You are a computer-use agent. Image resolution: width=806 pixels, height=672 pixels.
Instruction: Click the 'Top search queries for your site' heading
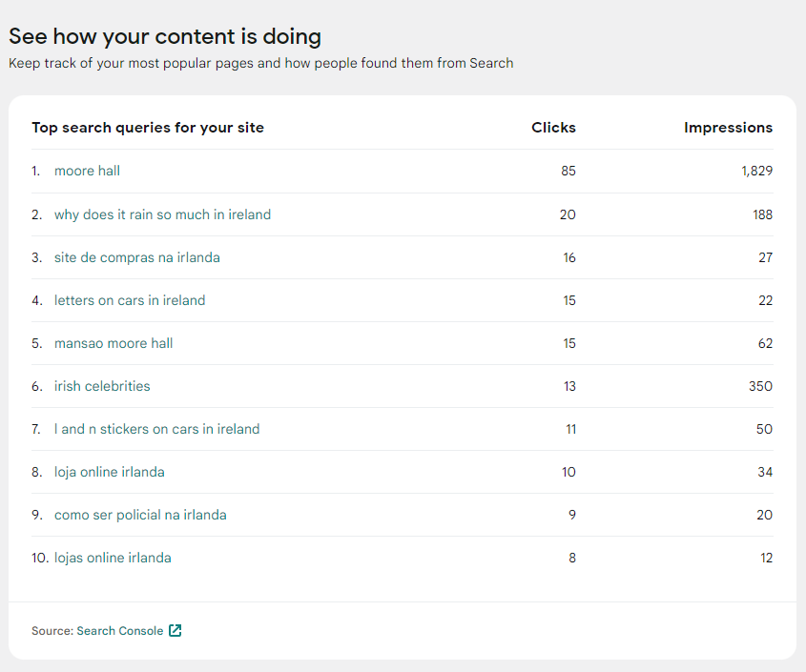pyautogui.click(x=148, y=127)
